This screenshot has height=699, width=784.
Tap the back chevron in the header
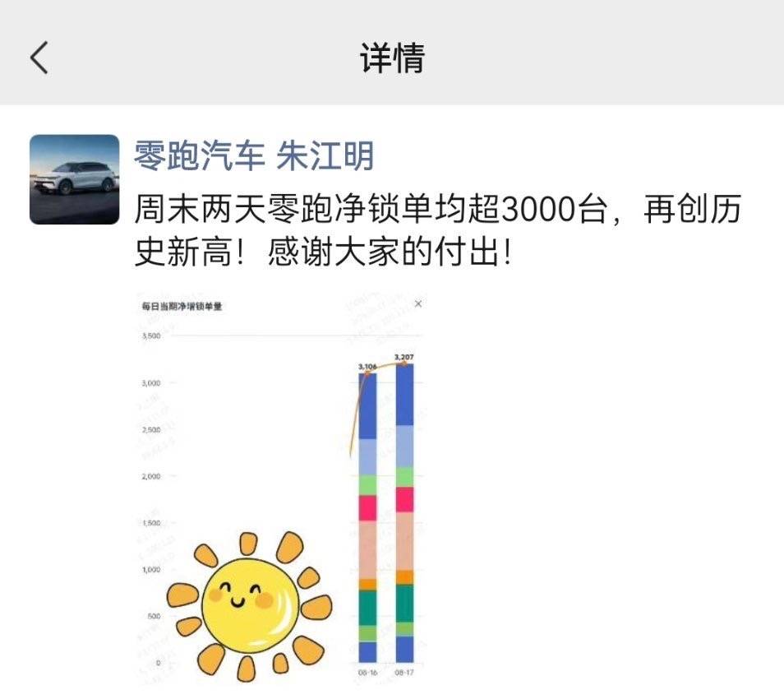point(34,56)
